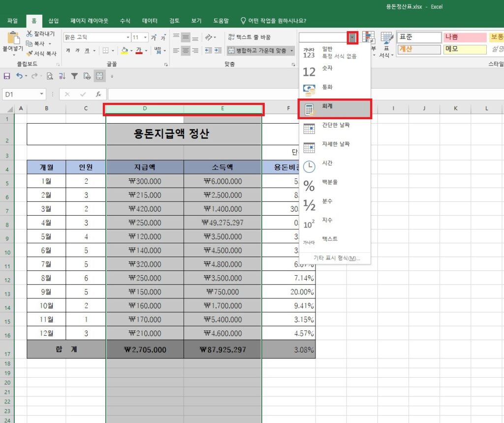This screenshot has width=504, height=423.
Task: Click the Undo arrow icon
Action: coord(19,76)
